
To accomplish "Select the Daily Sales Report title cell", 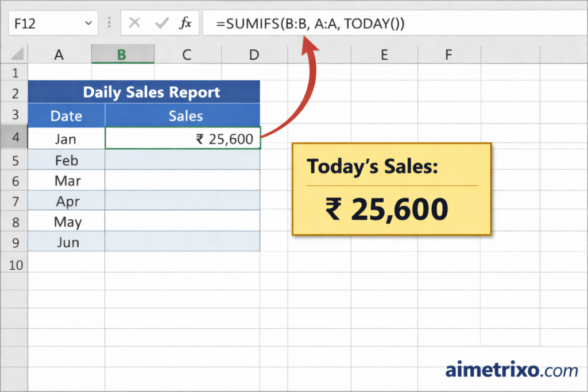I will [152, 92].
